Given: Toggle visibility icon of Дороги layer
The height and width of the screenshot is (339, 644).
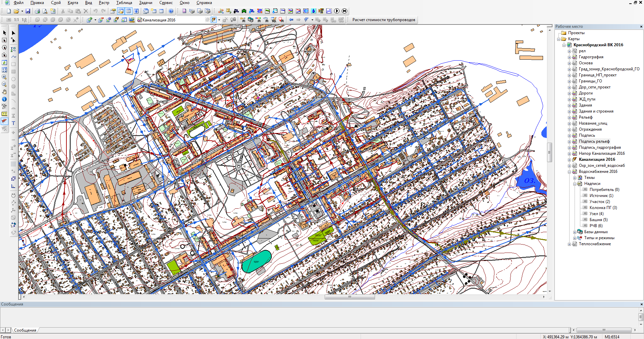Looking at the screenshot, I should click(575, 93).
